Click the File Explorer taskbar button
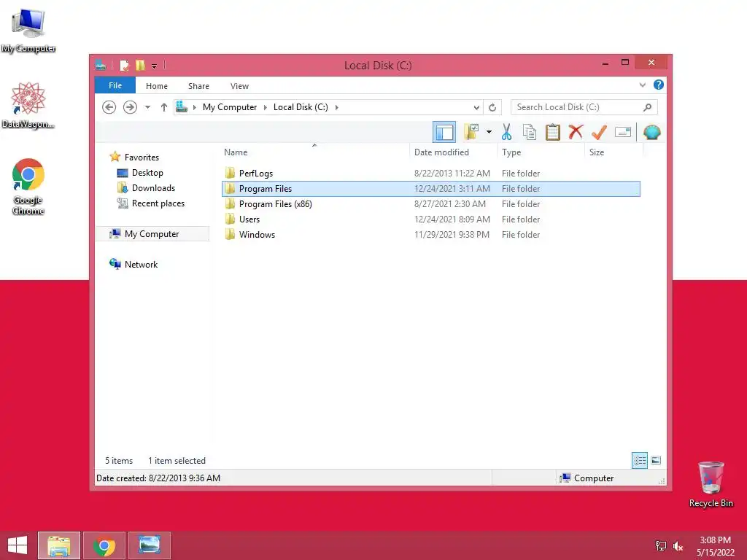 tap(59, 545)
